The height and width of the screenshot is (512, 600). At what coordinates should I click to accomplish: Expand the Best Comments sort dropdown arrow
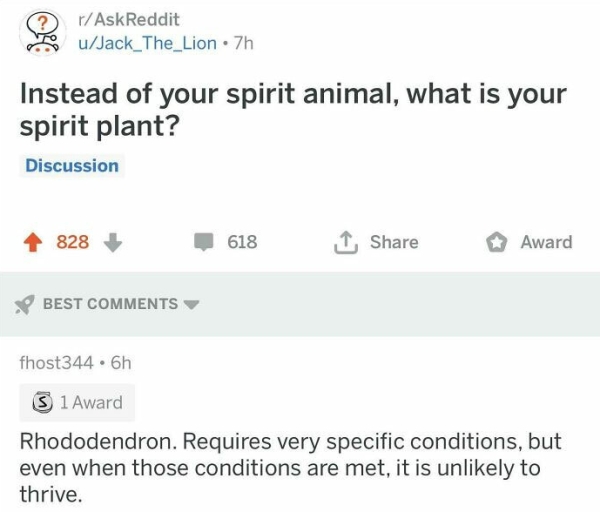[191, 304]
